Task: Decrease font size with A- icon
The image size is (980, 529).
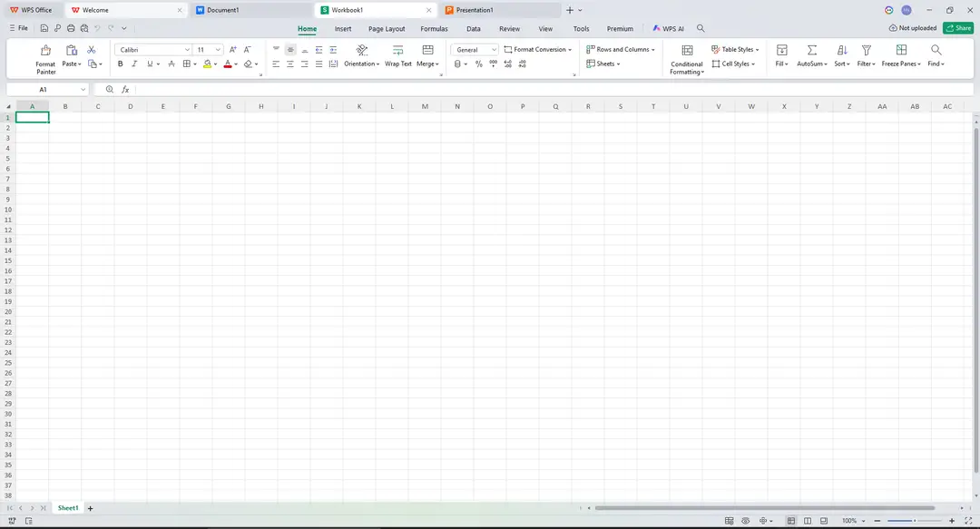Action: (x=248, y=49)
